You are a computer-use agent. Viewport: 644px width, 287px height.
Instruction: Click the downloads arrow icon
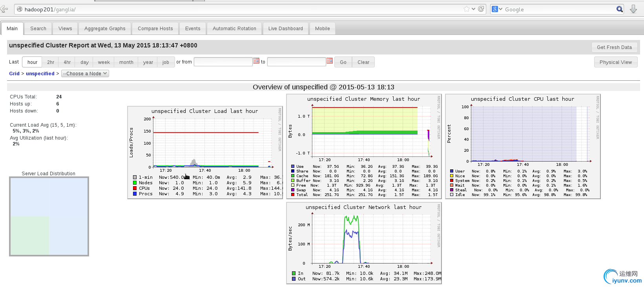click(x=633, y=9)
